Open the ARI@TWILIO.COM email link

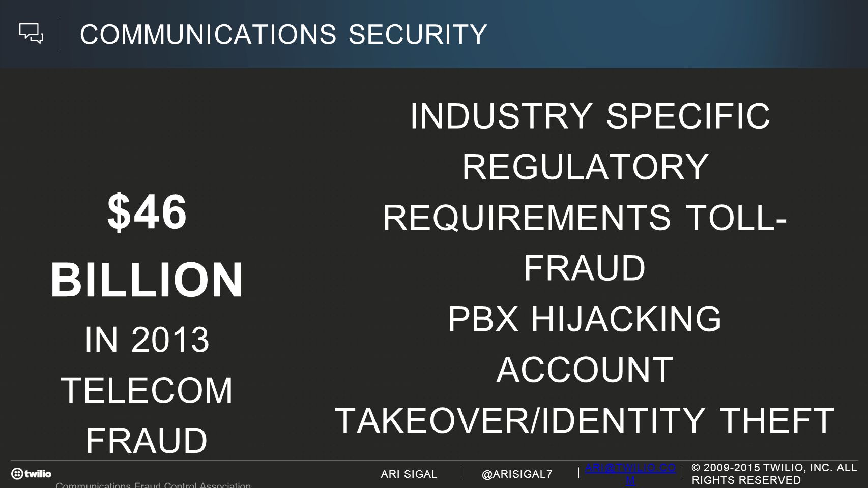point(630,474)
